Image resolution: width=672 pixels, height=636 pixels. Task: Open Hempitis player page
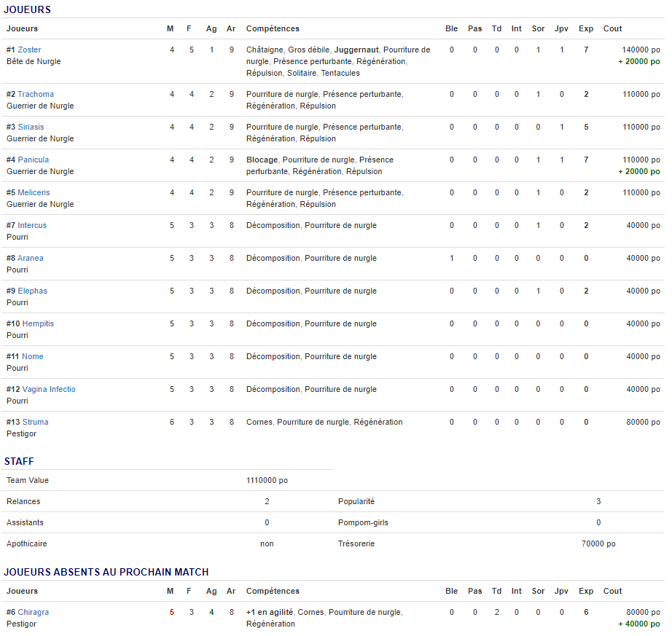[x=38, y=323]
